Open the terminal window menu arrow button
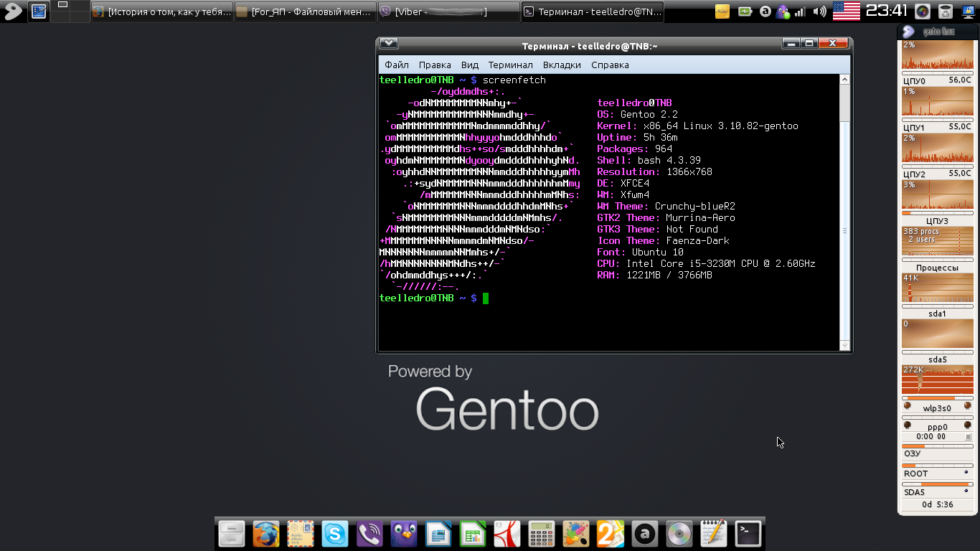Viewport: 980px width, 551px height. 388,44
